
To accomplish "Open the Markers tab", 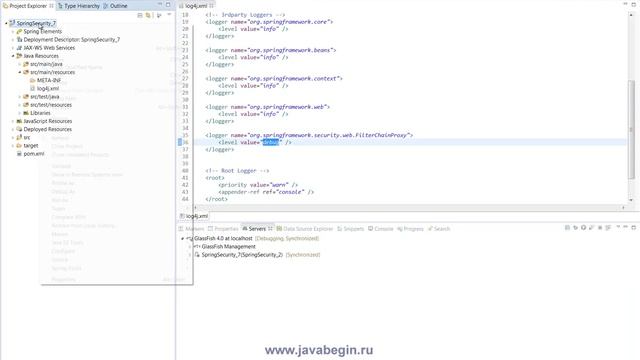I will pyautogui.click(x=192, y=229).
